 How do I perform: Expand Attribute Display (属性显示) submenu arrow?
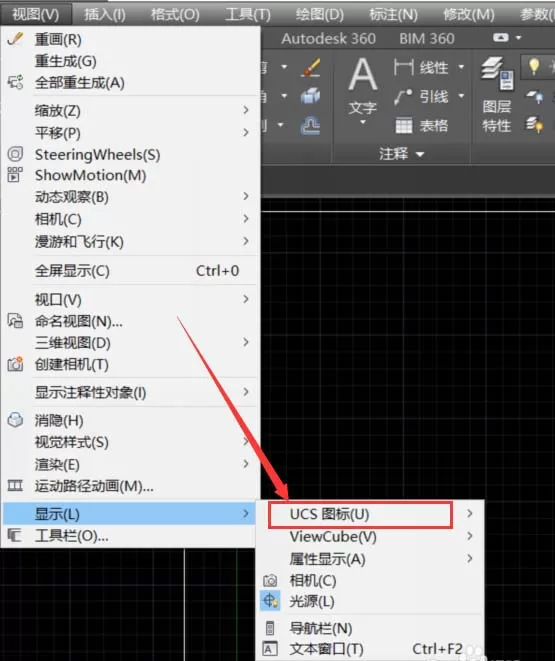tap(470, 558)
